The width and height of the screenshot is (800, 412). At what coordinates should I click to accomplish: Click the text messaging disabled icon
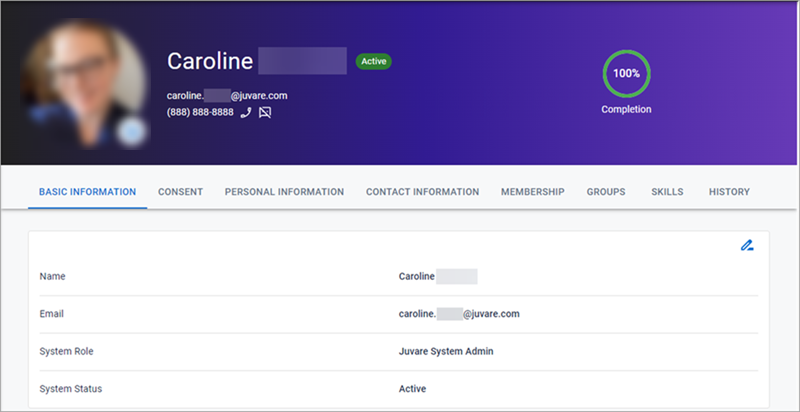pos(265,113)
